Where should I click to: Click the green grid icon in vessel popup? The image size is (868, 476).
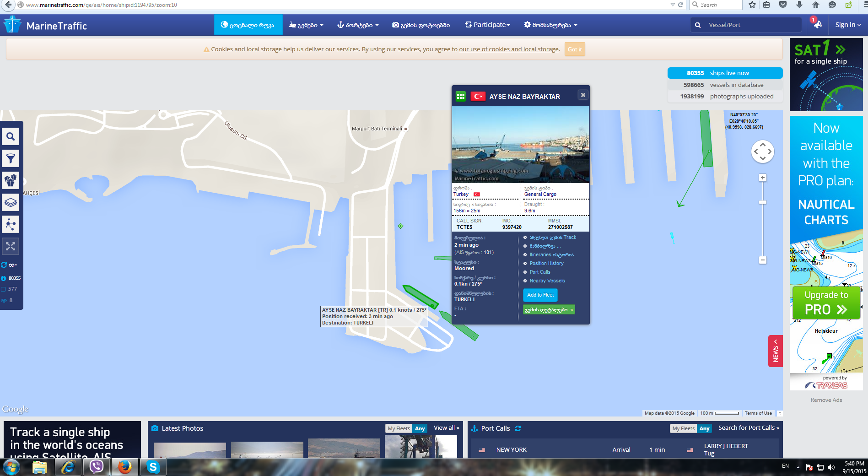tap(461, 97)
